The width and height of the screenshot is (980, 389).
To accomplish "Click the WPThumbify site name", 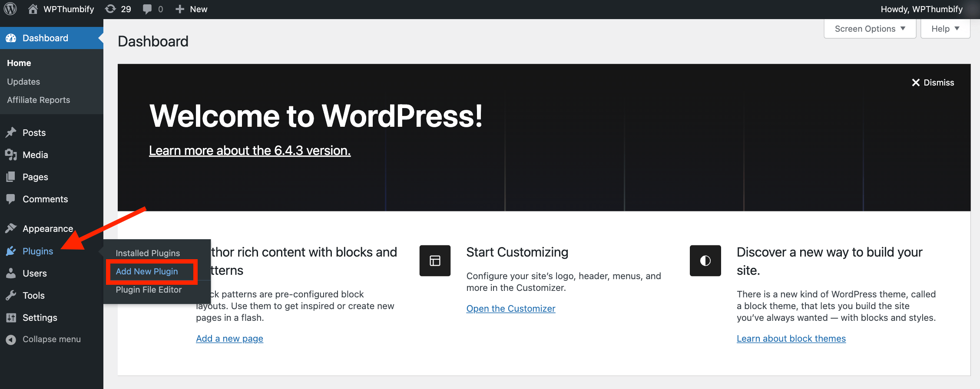I will point(69,9).
